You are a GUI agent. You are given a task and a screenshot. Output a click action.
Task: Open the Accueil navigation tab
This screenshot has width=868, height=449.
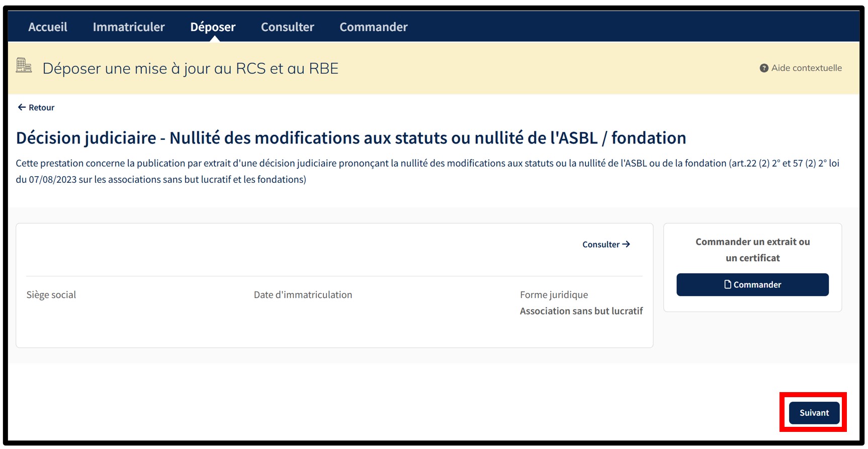click(x=48, y=27)
